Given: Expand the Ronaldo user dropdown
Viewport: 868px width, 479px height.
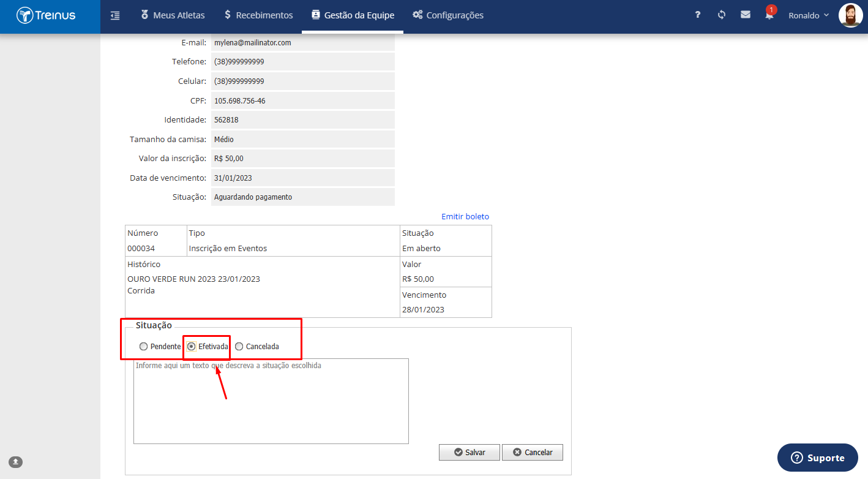Looking at the screenshot, I should (x=809, y=15).
